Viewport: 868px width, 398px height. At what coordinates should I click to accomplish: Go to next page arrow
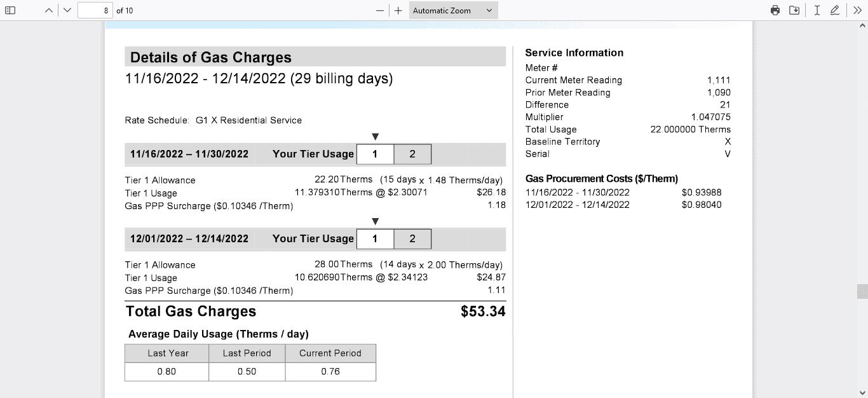67,10
